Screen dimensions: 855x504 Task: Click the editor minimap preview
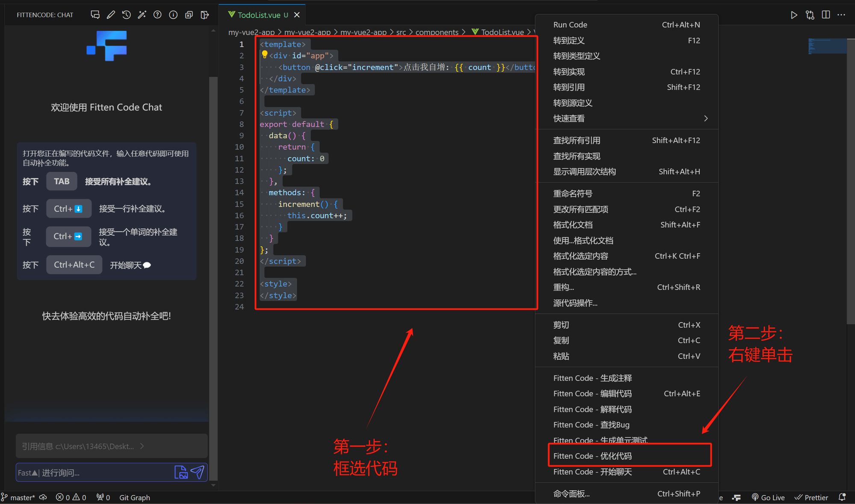pyautogui.click(x=827, y=46)
